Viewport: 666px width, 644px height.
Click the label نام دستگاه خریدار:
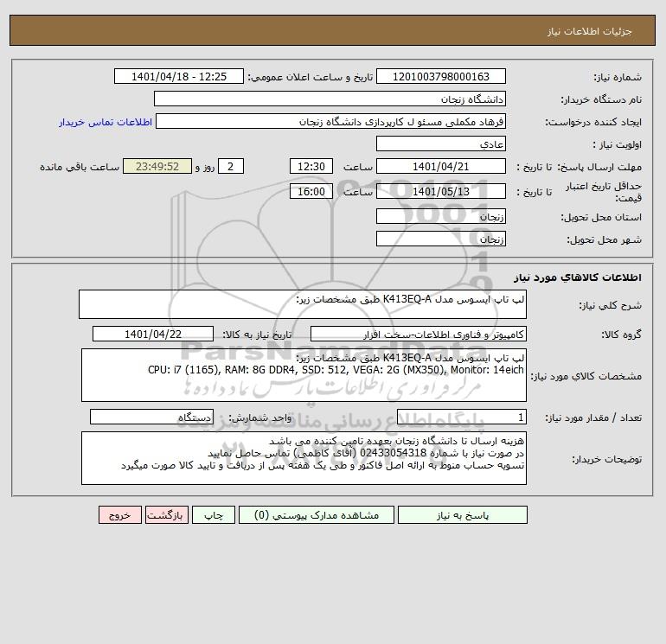pos(601,99)
